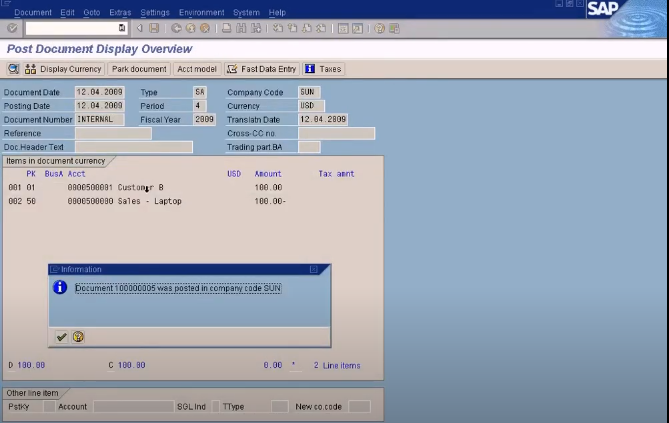Open the Environment menu
This screenshot has height=423, width=669.
[201, 12]
